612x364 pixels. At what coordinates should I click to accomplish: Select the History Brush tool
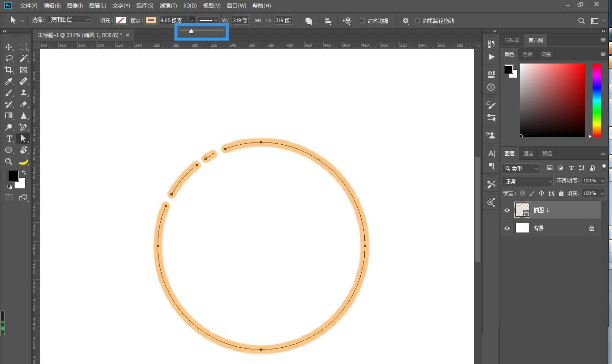coord(9,104)
